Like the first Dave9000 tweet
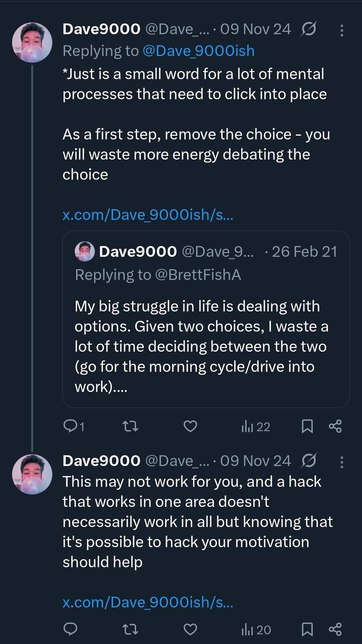 point(190,426)
